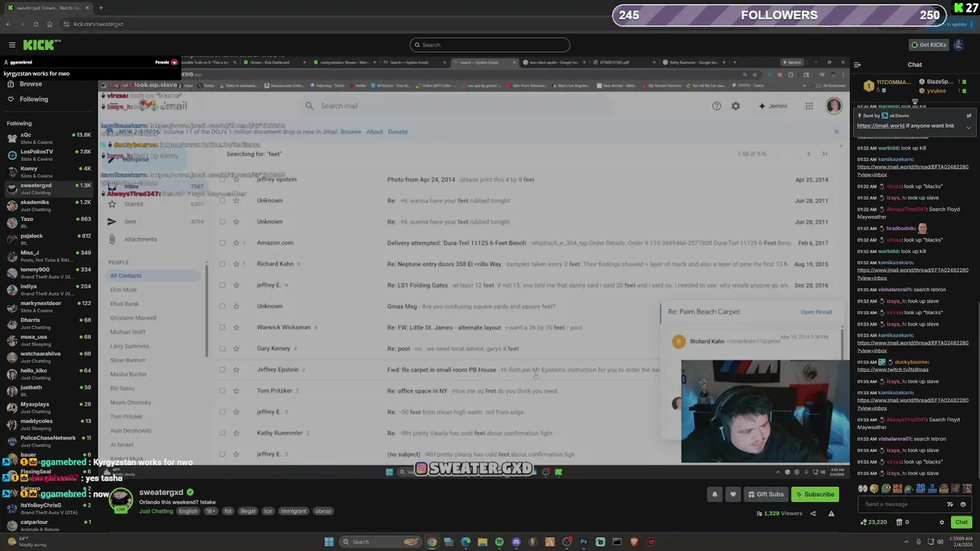This screenshot has width=980, height=551.
Task: Focus the Kick search box
Action: tap(490, 45)
